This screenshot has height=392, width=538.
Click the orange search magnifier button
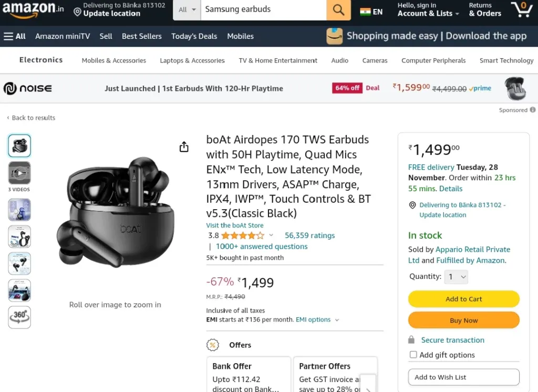point(338,9)
